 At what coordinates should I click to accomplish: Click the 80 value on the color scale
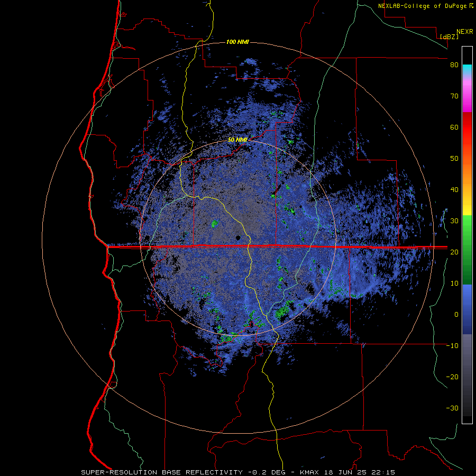coord(454,65)
